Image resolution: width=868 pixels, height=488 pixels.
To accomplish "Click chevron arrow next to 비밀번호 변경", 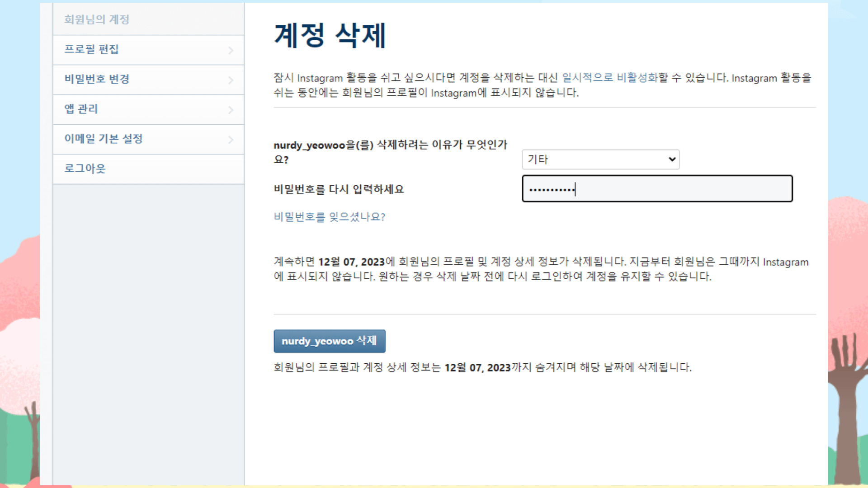I will tap(231, 80).
